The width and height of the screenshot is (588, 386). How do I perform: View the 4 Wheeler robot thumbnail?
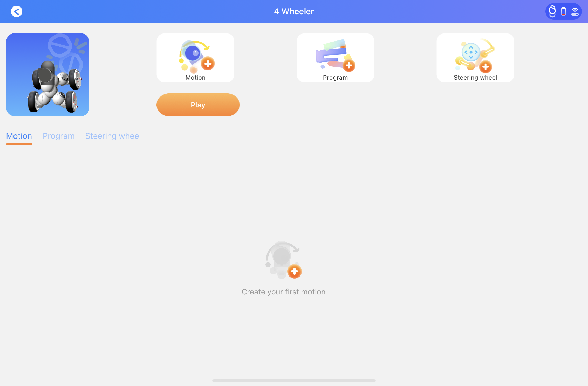[48, 74]
